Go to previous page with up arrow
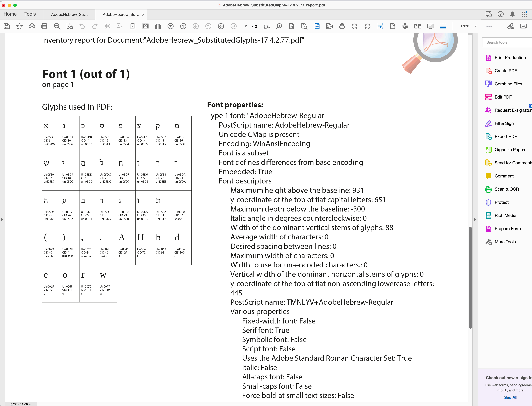The image size is (532, 406). coord(183,26)
